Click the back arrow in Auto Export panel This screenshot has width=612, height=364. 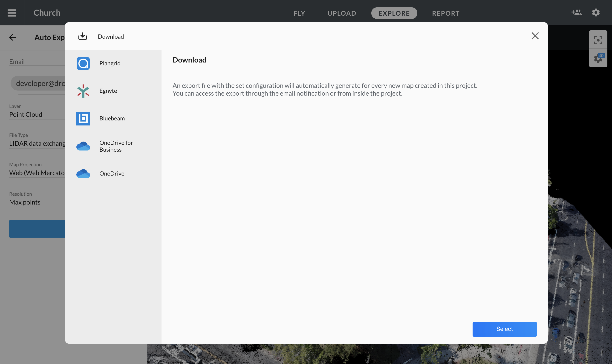pos(12,37)
